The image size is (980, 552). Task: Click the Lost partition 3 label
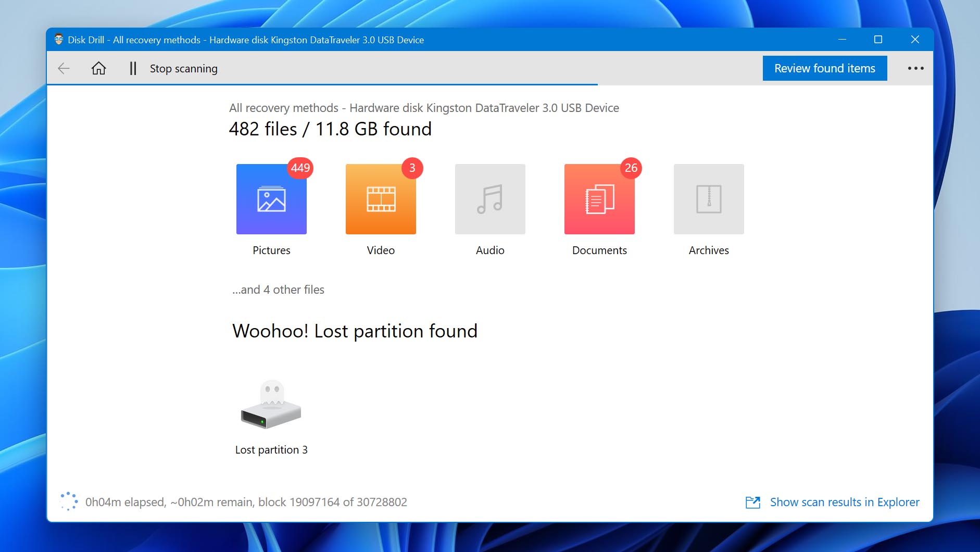(271, 450)
